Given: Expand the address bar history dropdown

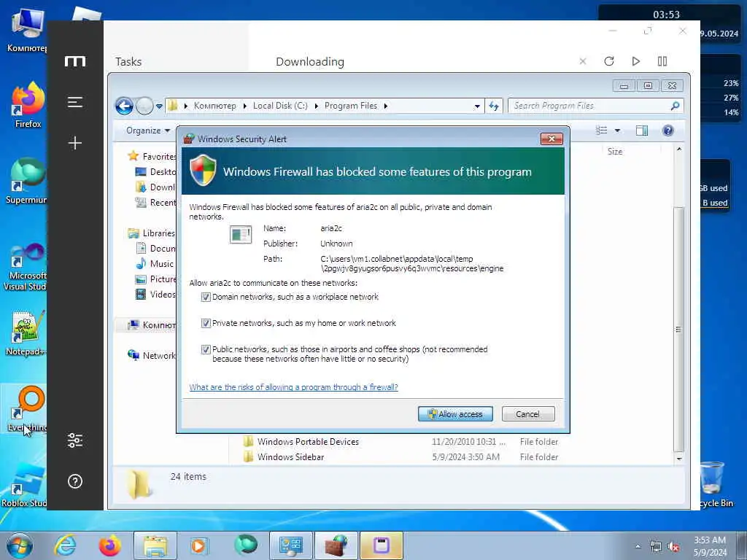Looking at the screenshot, I should [477, 106].
